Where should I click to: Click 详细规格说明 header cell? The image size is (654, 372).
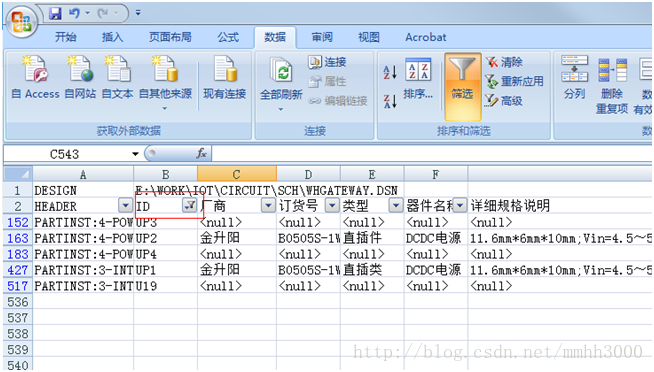click(560, 206)
